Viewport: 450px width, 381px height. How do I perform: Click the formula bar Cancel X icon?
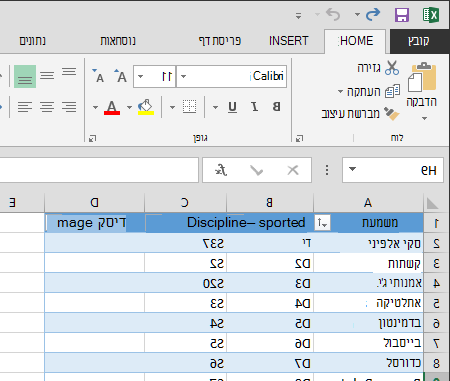coord(293,170)
